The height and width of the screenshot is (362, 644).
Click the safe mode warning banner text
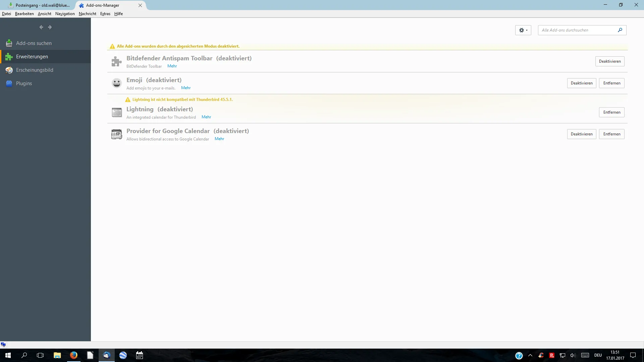(x=178, y=46)
